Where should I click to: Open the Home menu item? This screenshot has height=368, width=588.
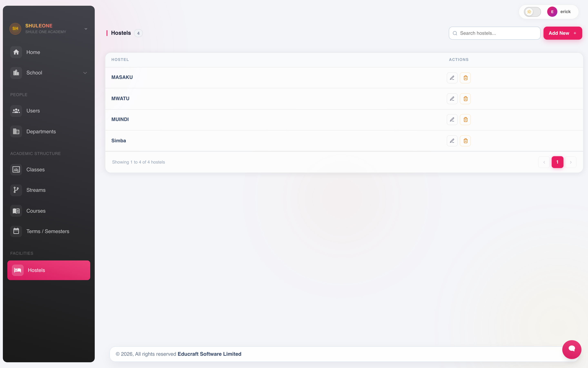[x=49, y=52]
